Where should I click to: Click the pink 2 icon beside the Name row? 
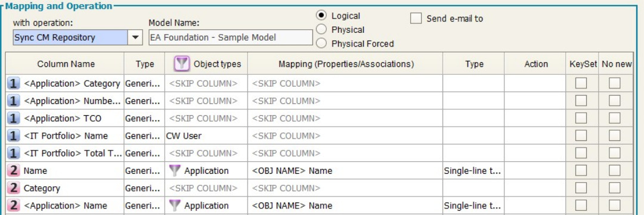[14, 171]
